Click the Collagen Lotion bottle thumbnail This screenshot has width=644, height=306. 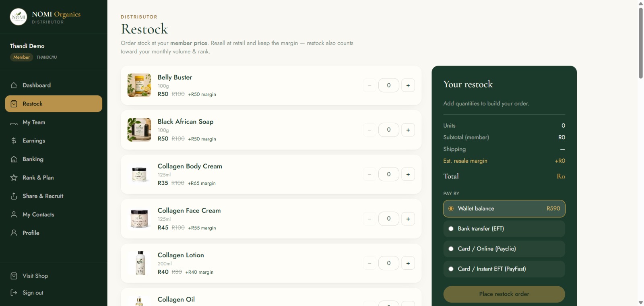pyautogui.click(x=139, y=263)
